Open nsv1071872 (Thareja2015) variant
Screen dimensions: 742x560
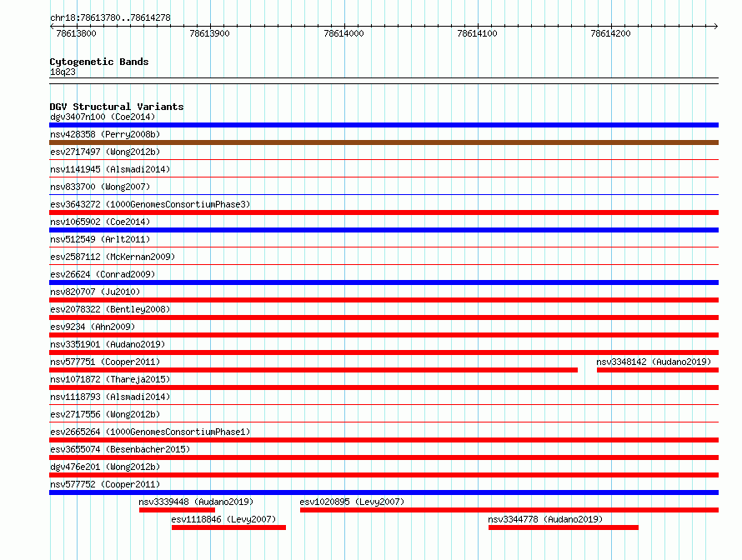click(110, 379)
